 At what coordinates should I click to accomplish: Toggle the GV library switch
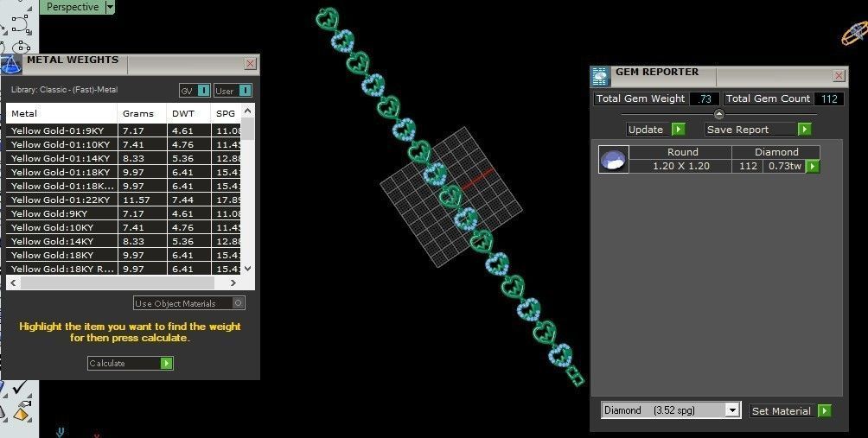195,91
